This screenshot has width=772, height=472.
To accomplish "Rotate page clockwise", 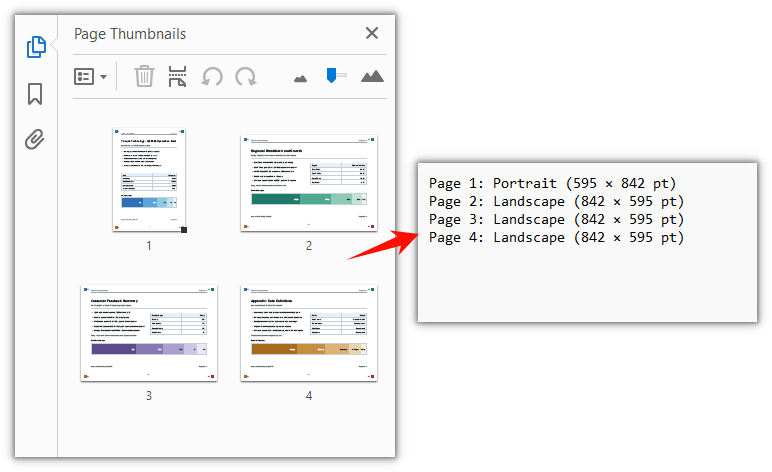I will tap(246, 77).
